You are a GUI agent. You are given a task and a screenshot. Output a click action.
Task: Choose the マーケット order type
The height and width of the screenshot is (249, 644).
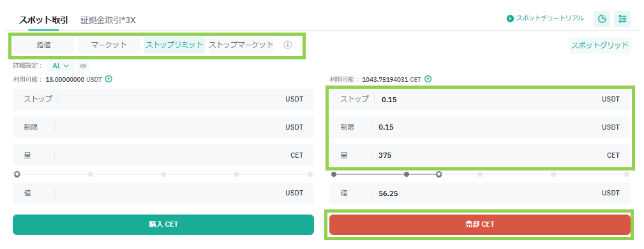click(109, 45)
